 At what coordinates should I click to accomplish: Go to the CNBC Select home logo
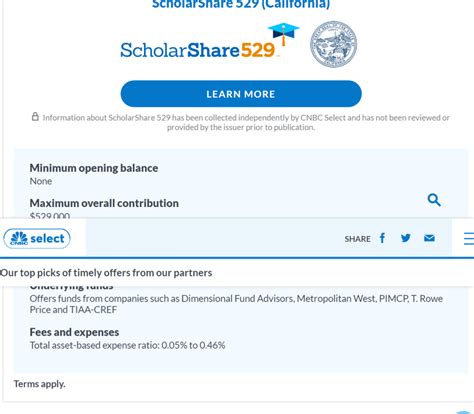pos(37,239)
